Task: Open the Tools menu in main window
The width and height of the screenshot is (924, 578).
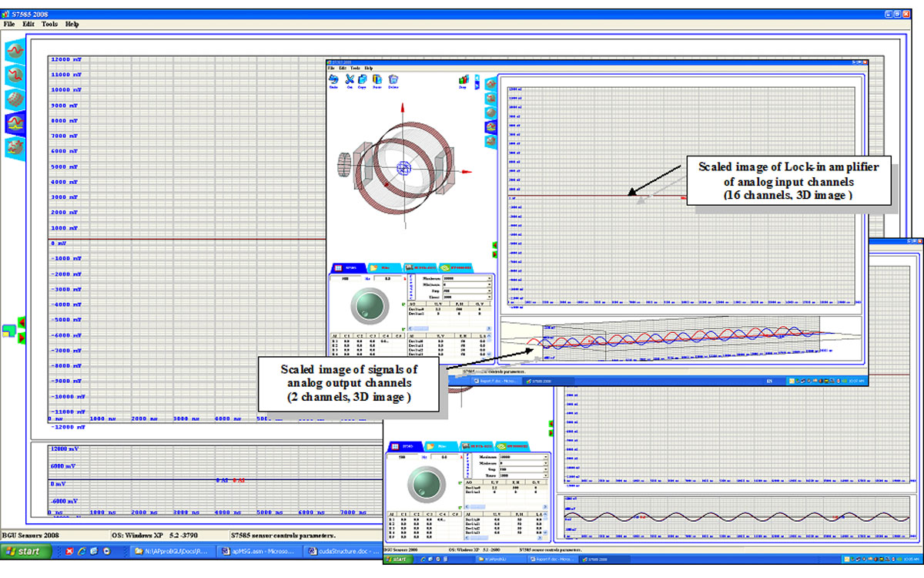Action: [x=49, y=24]
